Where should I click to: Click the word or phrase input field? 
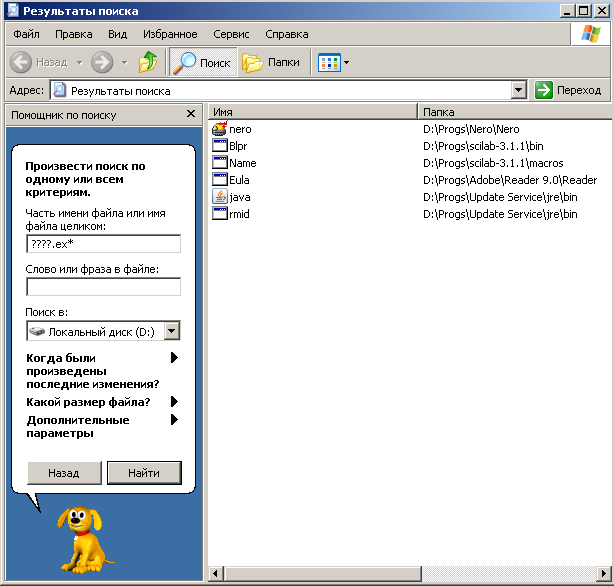coord(104,287)
